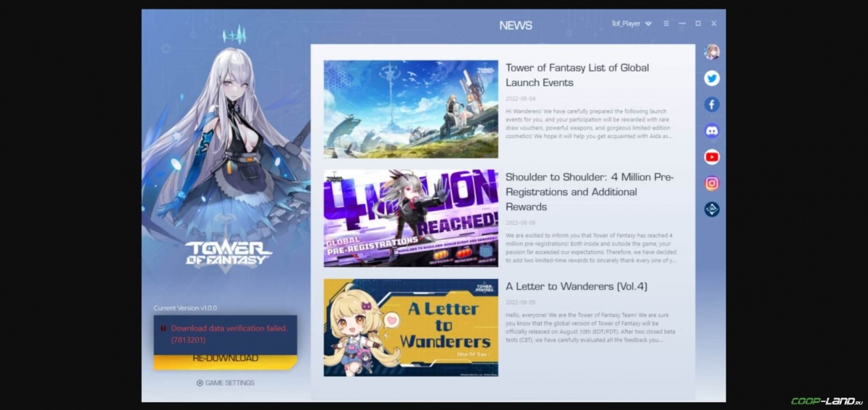Viewport: 868px width, 410px height.
Task: Open the 4 Million Pre-Registrations article title
Action: click(x=589, y=192)
